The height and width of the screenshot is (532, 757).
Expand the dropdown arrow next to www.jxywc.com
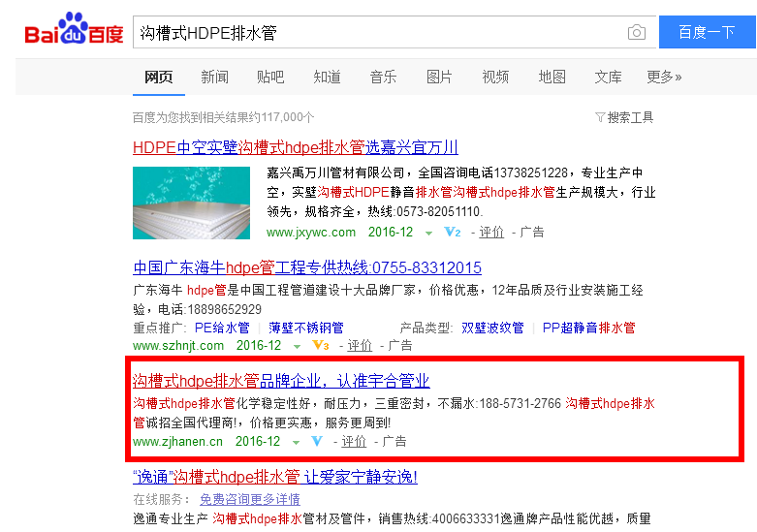pos(428,234)
